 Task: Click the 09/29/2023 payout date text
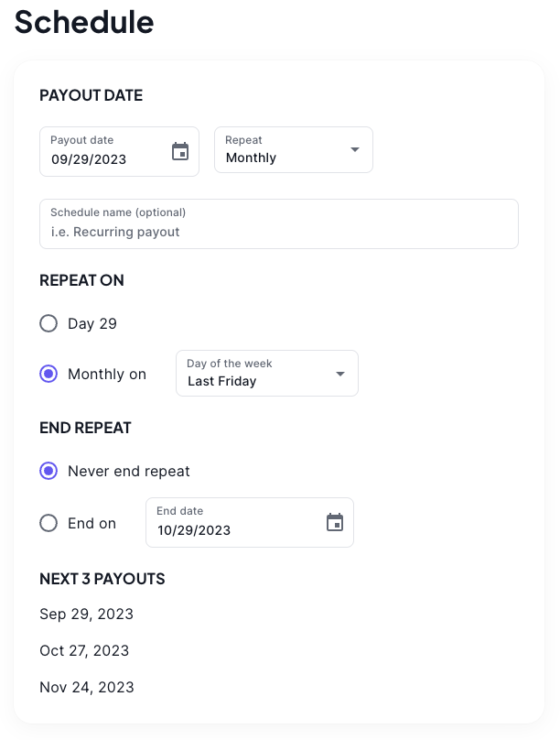tap(89, 158)
